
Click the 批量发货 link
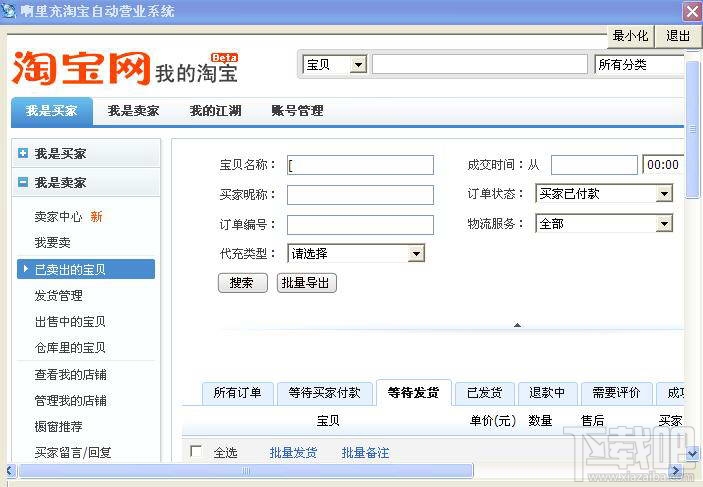293,452
